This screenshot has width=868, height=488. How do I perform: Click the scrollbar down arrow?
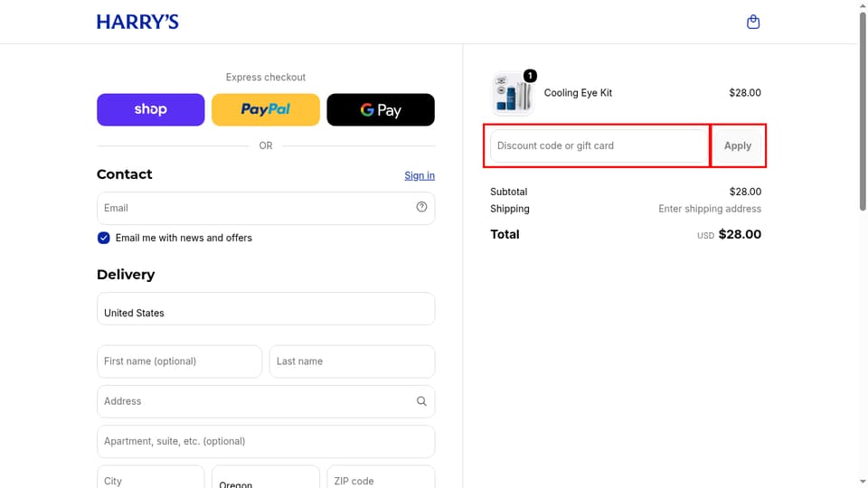pyautogui.click(x=863, y=483)
